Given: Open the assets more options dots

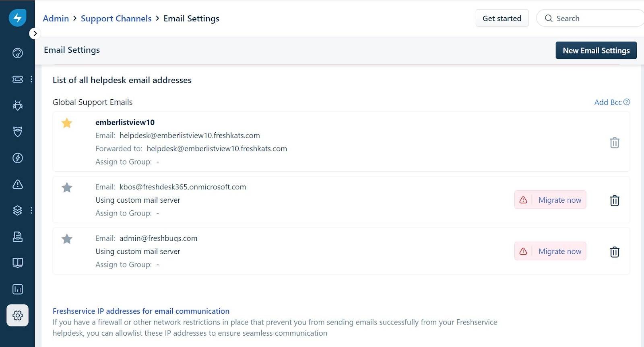Looking at the screenshot, I should [x=31, y=210].
